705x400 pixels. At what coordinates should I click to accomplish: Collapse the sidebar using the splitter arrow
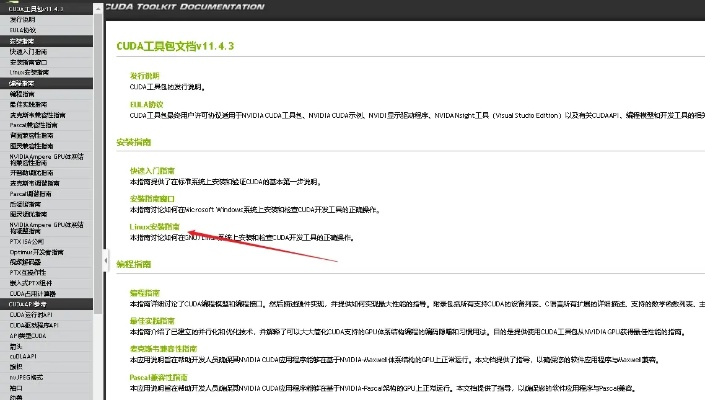tap(106, 263)
